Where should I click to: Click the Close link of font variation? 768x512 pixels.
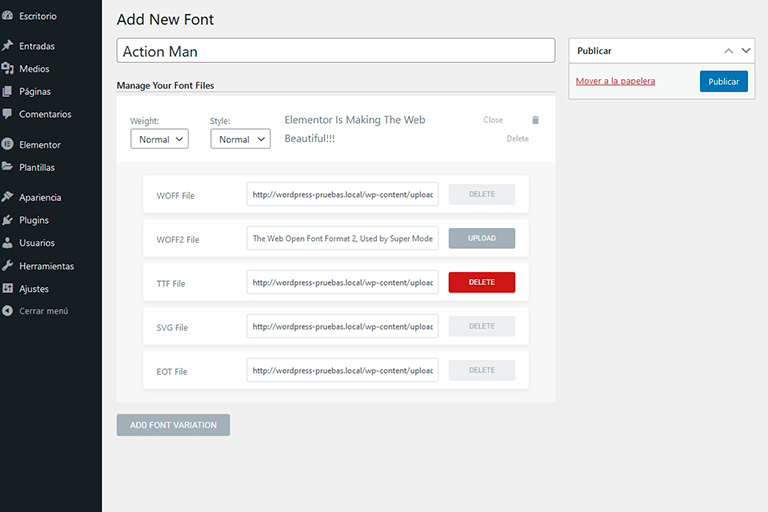coord(493,120)
